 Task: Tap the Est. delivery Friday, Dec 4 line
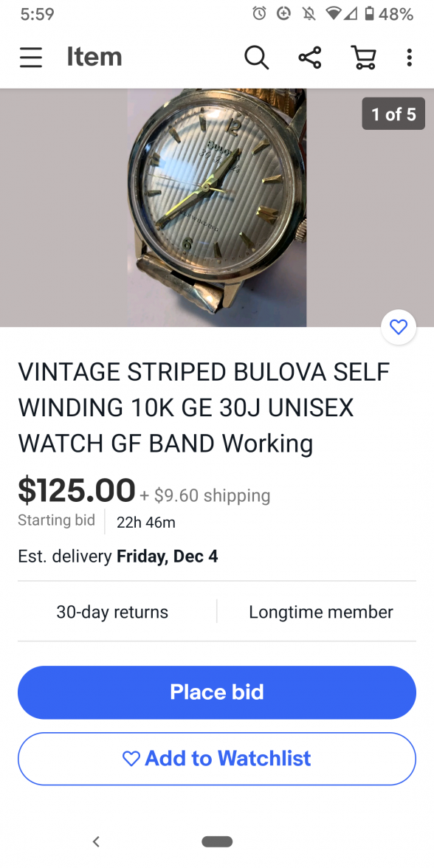tap(118, 557)
